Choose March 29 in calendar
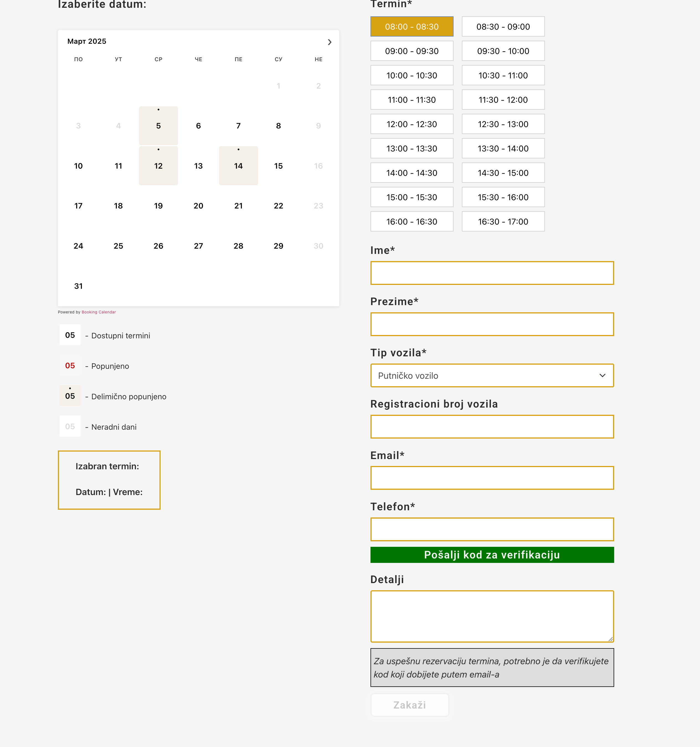Screen dimensions: 700x747 (279, 246)
